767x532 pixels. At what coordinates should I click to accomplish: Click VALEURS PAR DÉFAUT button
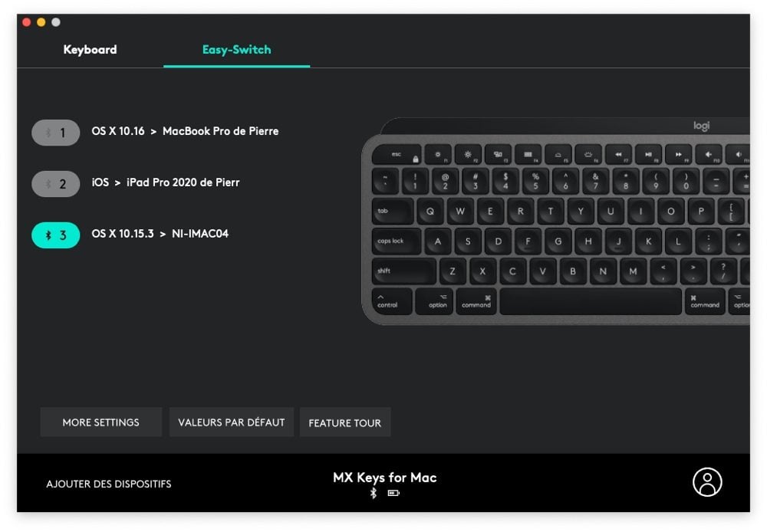[232, 422]
